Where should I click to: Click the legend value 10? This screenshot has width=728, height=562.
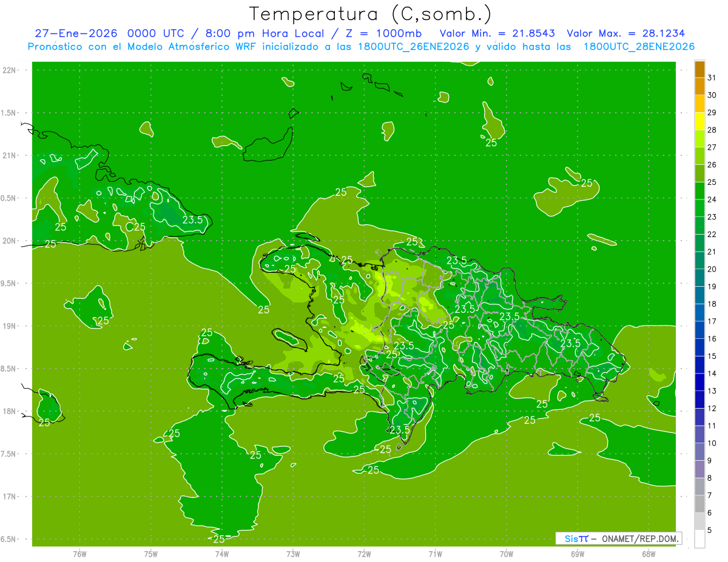[x=712, y=443]
